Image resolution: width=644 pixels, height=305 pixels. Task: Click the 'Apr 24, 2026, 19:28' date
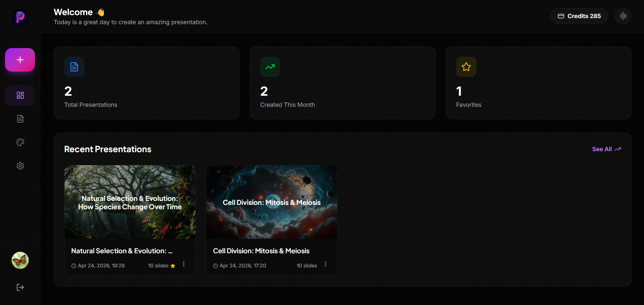click(x=101, y=266)
